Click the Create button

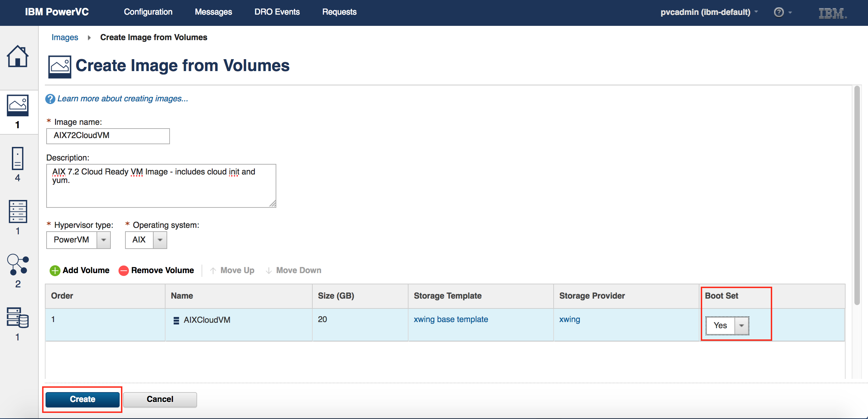(83, 399)
